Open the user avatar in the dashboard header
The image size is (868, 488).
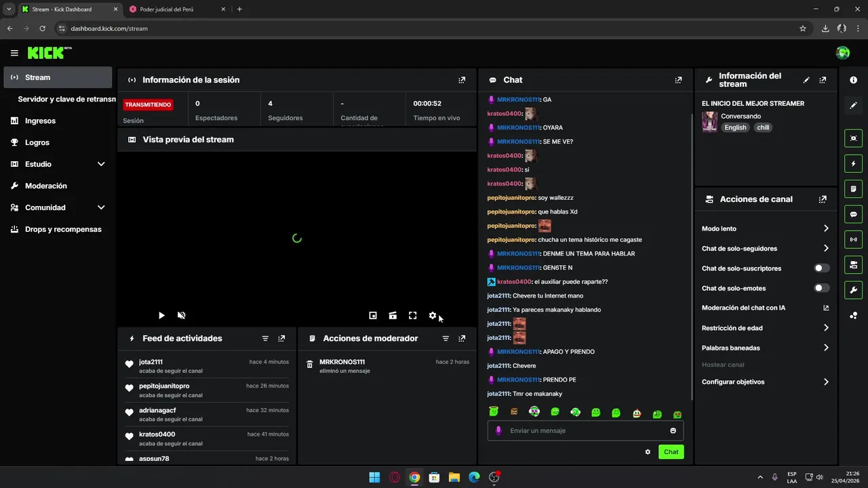[843, 53]
